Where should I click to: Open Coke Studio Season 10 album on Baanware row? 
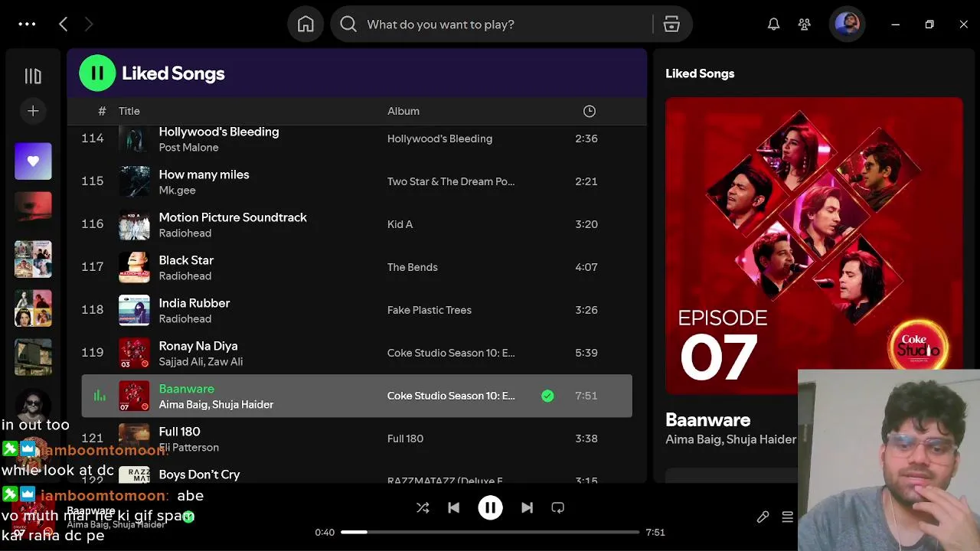(451, 396)
